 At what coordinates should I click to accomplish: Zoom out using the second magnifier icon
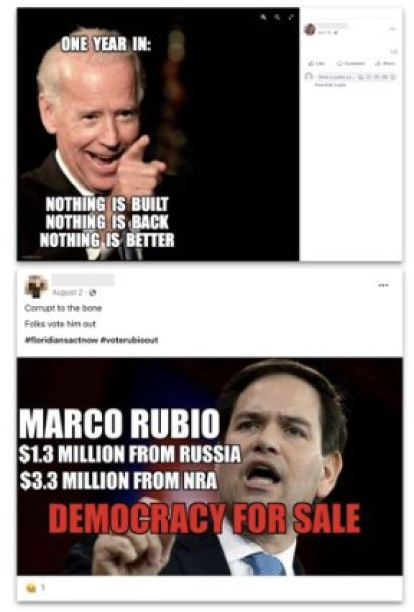(277, 17)
